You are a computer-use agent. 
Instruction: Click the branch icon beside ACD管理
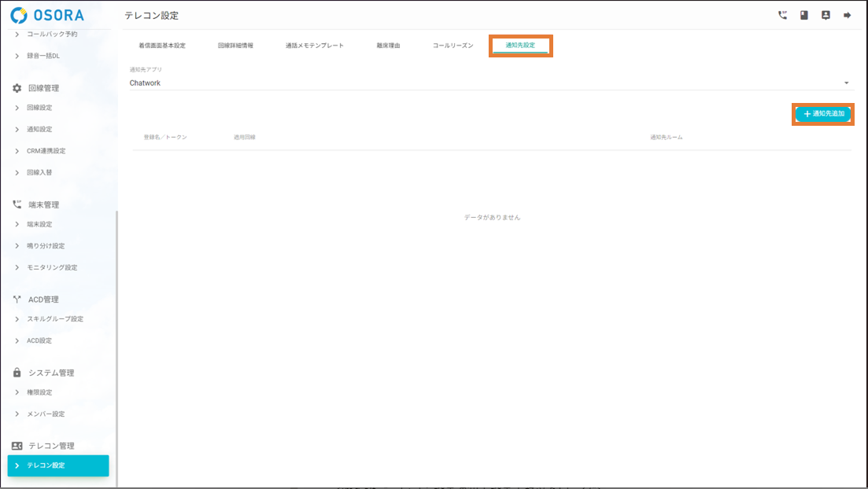[x=17, y=300]
